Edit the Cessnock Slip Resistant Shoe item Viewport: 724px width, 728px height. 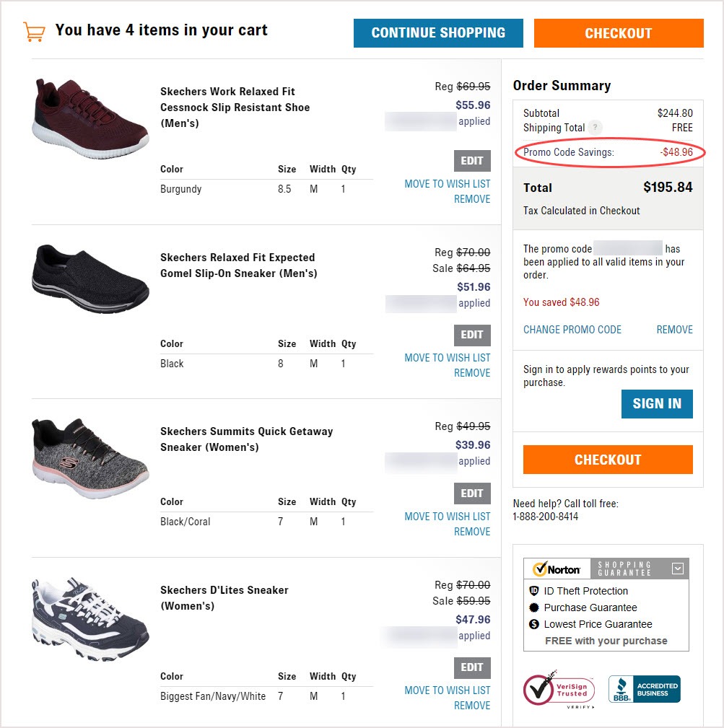pos(472,161)
